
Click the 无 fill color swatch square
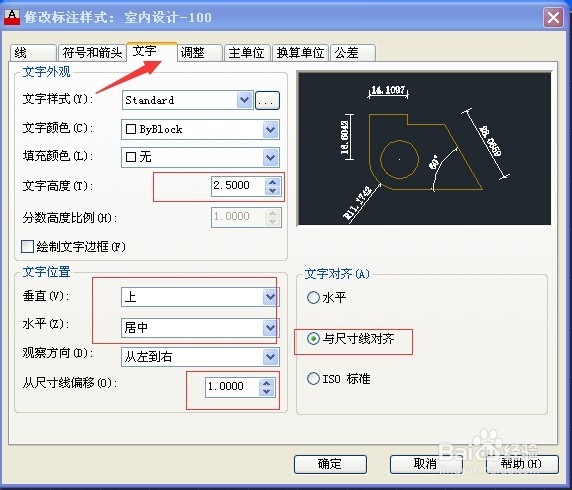point(131,157)
